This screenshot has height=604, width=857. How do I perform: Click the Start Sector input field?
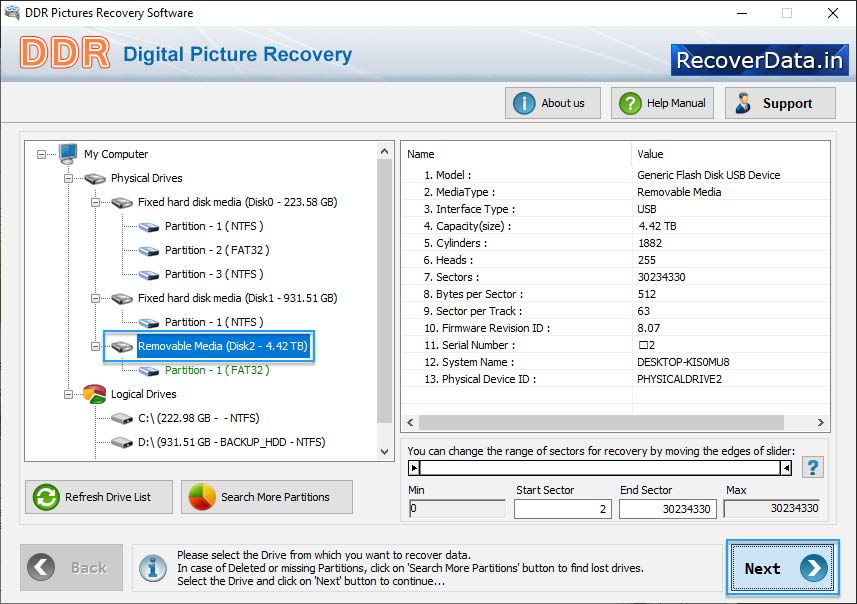(562, 509)
